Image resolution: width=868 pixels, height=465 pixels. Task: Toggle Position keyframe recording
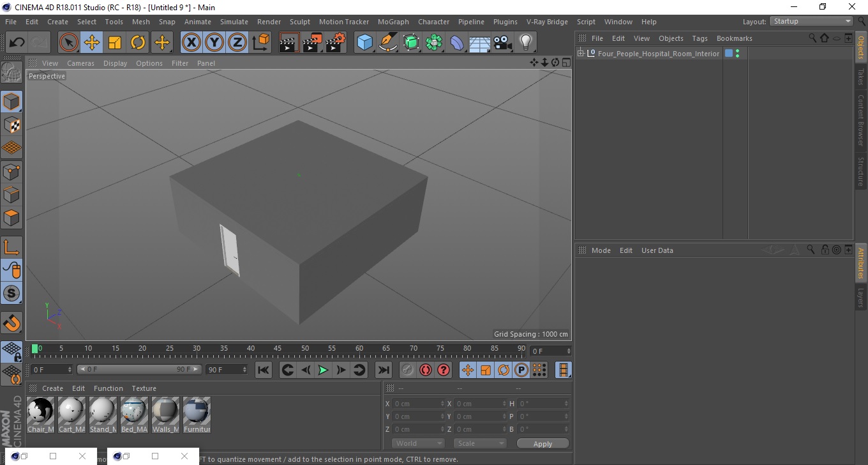(468, 370)
